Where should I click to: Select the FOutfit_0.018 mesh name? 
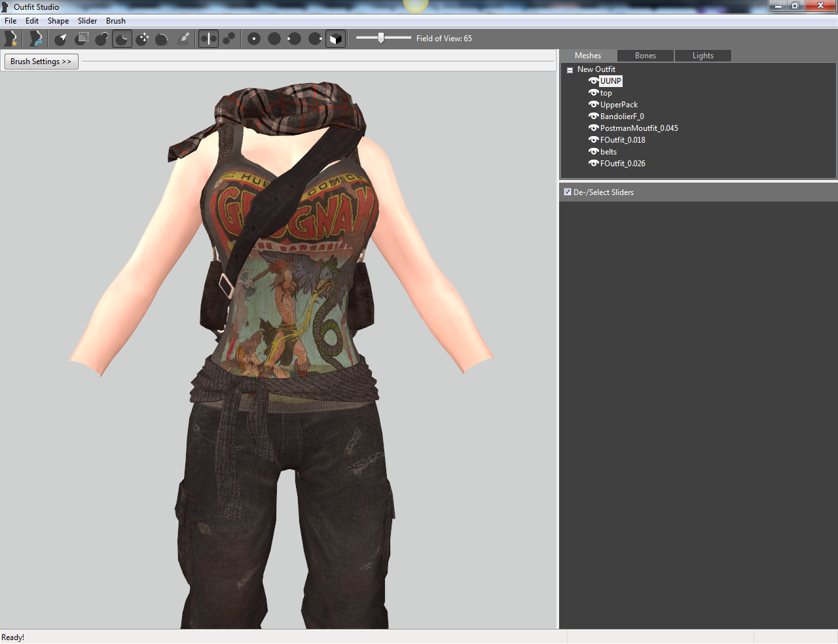click(x=623, y=140)
